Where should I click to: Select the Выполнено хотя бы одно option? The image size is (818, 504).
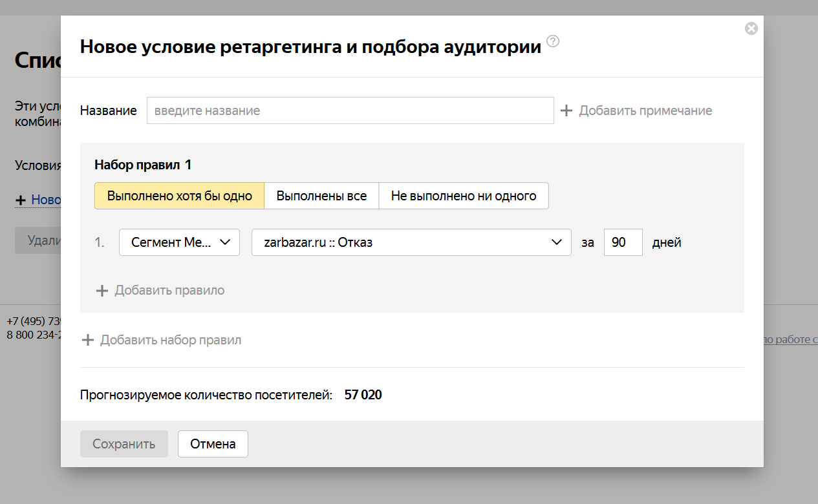click(x=179, y=196)
